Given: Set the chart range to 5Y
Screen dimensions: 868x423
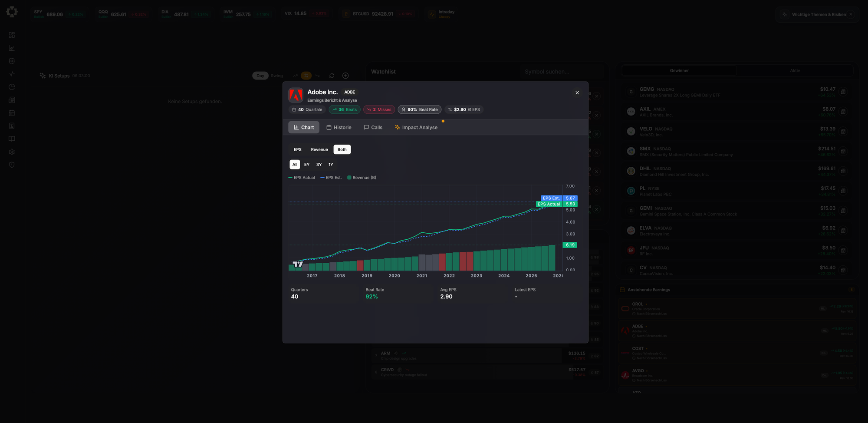Looking at the screenshot, I should coord(307,165).
